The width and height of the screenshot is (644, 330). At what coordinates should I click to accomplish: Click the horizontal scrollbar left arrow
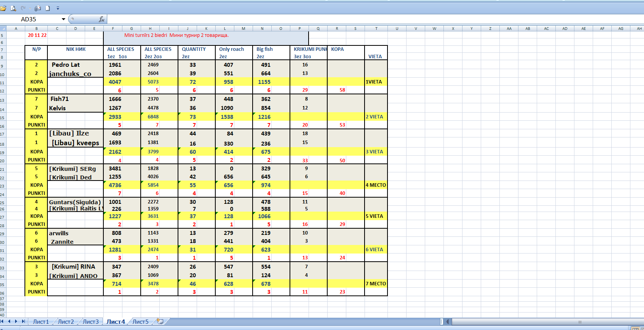point(448,321)
